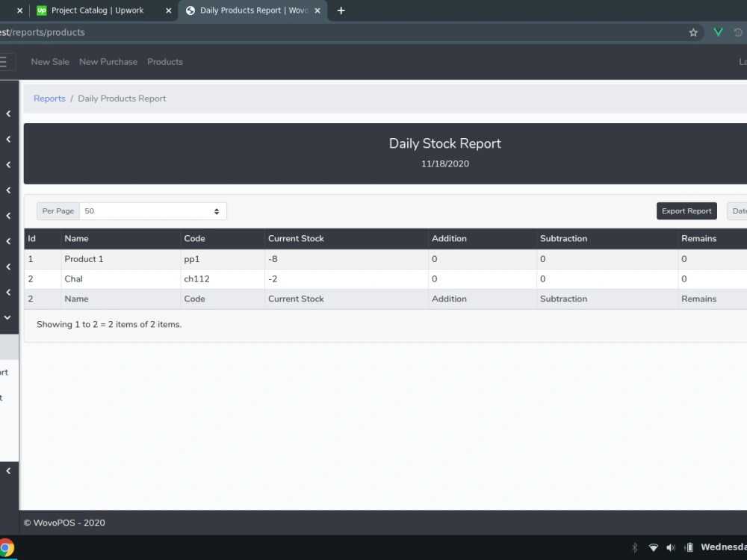
Task: Click the volume speaker tray icon
Action: pos(671,547)
